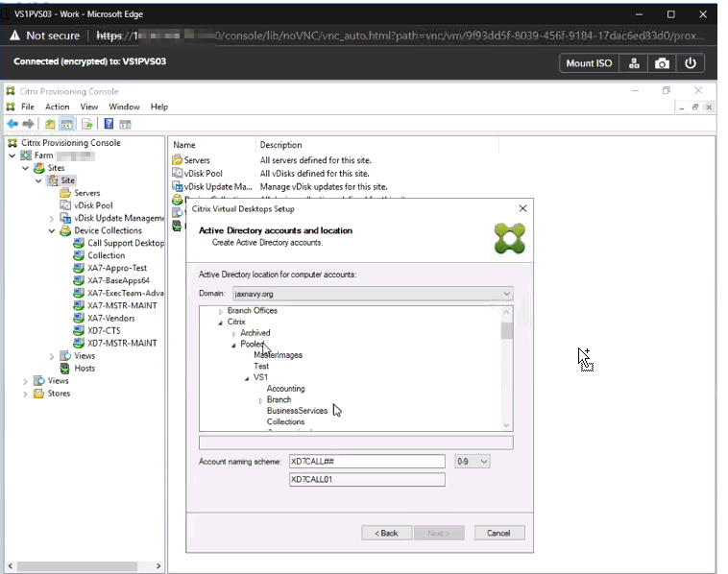Collapse the Sites node

[x=26, y=168]
